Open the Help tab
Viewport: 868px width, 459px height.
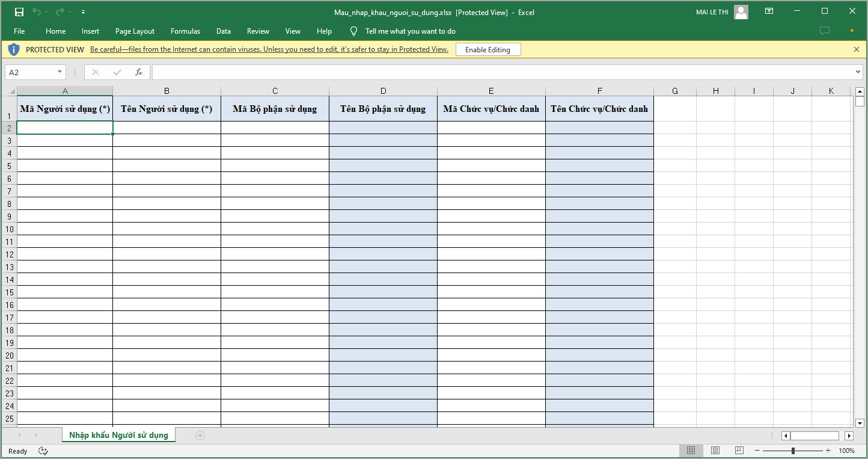[x=325, y=31]
